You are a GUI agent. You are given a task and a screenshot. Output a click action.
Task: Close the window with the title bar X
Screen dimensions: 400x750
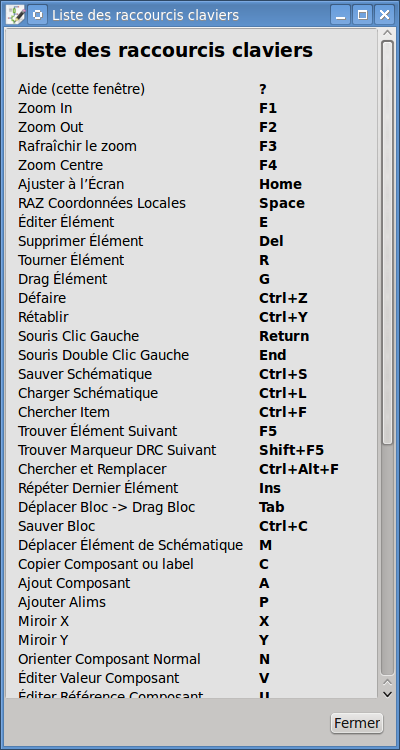coord(384,15)
